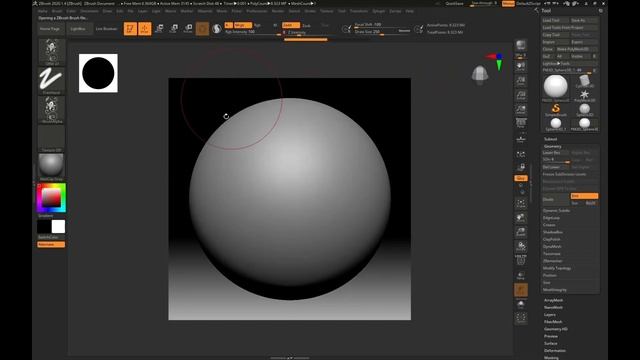Toggle the Zadd sculpt mode

click(x=291, y=25)
